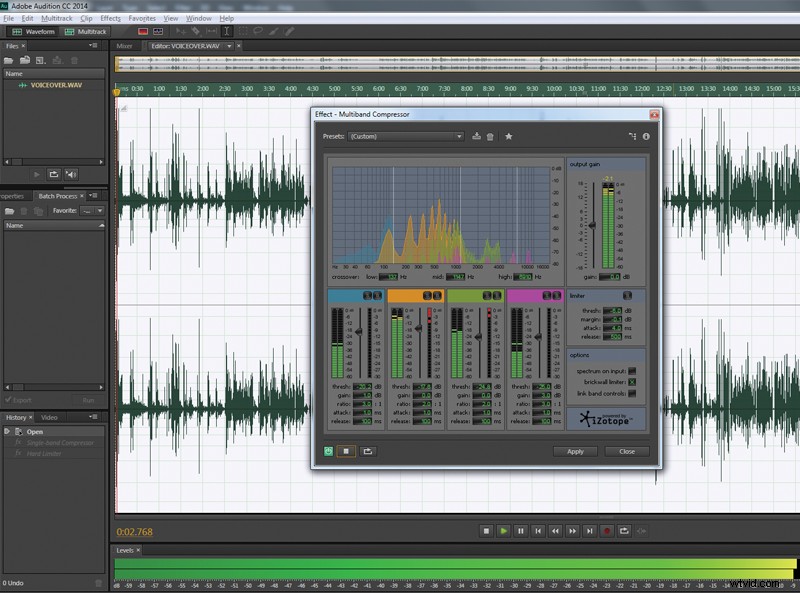Open the Editor panel dropdown arrow
Image resolution: width=800 pixels, height=593 pixels.
[229, 44]
